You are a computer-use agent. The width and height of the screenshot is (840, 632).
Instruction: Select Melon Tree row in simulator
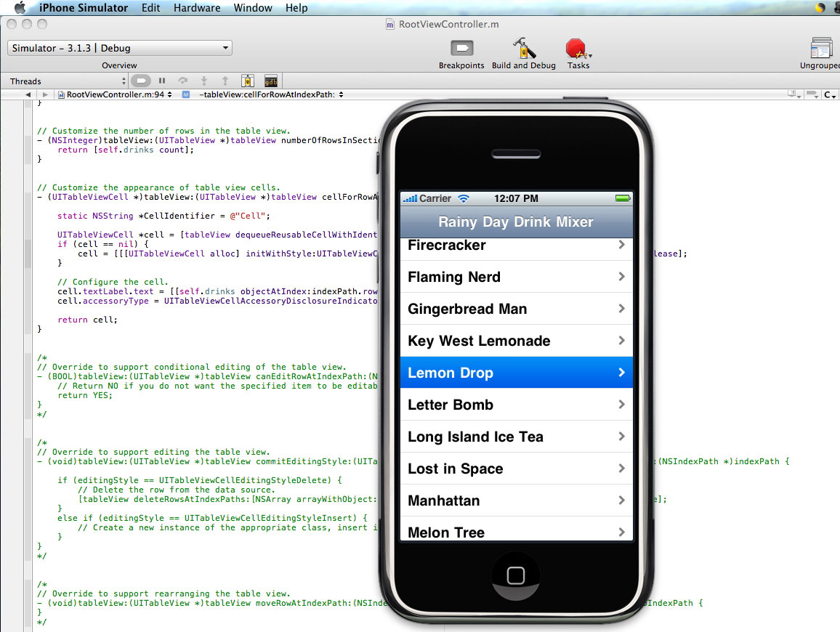pyautogui.click(x=517, y=529)
